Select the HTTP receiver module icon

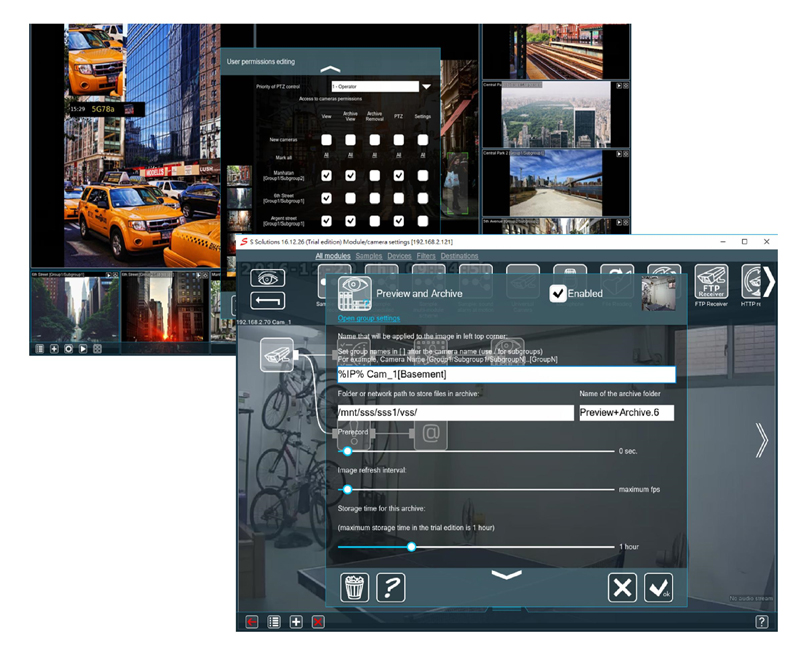(752, 281)
